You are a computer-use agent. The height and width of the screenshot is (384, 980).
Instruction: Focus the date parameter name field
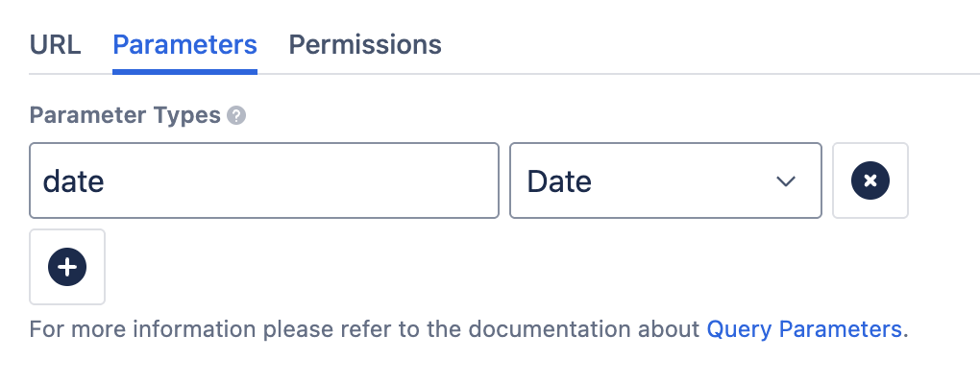[264, 180]
